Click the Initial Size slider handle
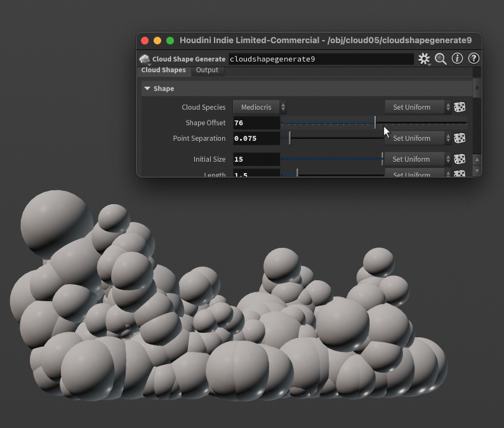The width and height of the screenshot is (504, 428). pyautogui.click(x=382, y=159)
